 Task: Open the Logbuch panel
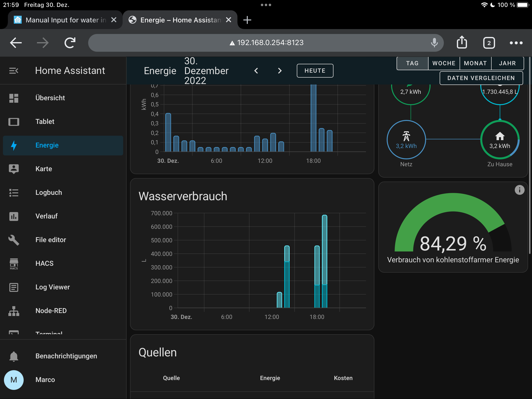14,192
